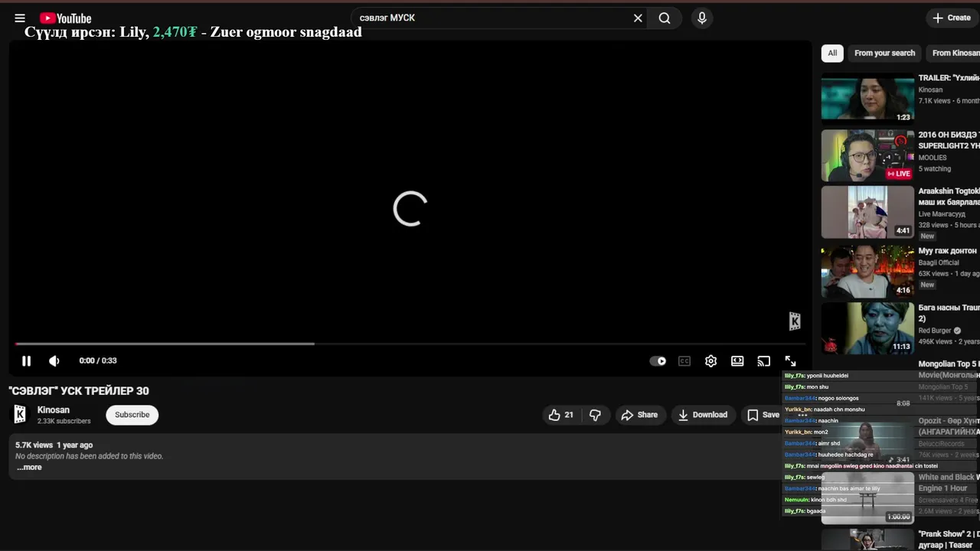Open "Муу гаж донтон" video title
980x551 pixels.
[x=948, y=251]
